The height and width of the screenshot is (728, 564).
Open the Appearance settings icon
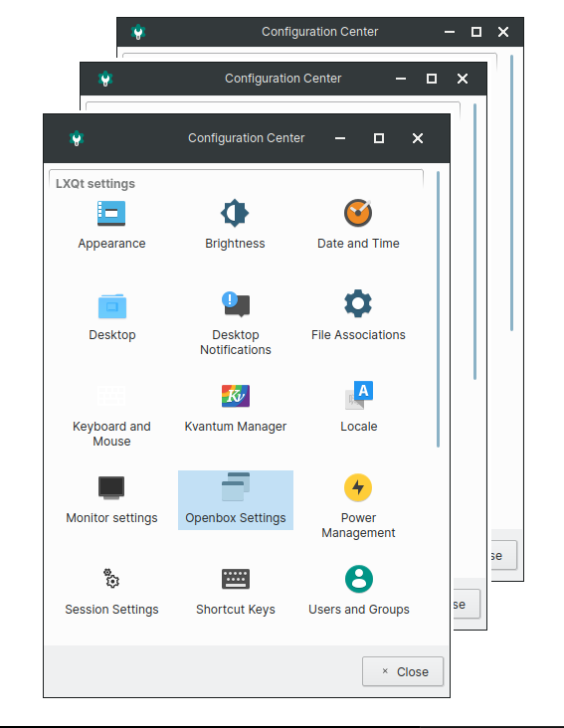[111, 213]
